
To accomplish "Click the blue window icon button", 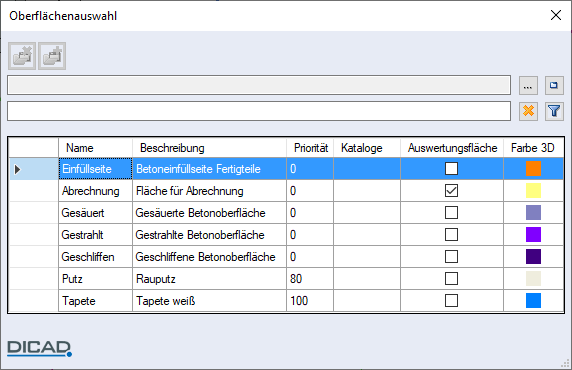I will coord(554,85).
